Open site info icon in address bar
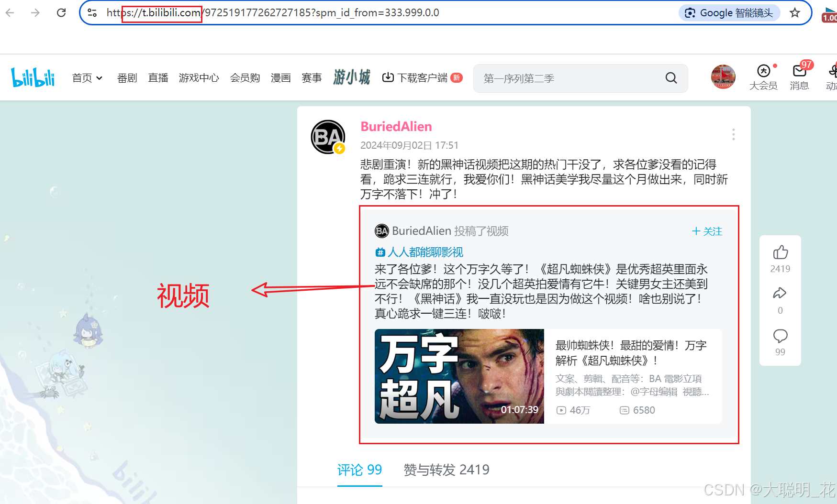Screen dimensions: 837x504 pos(92,13)
